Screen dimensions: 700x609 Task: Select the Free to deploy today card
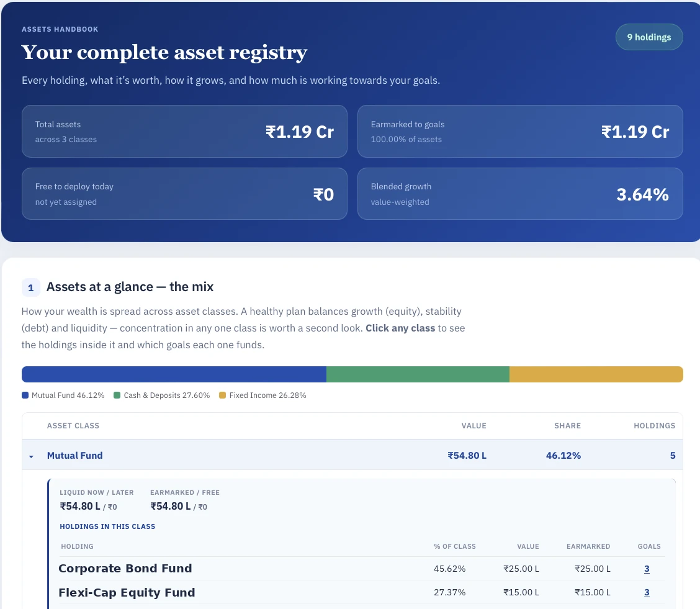coord(184,194)
